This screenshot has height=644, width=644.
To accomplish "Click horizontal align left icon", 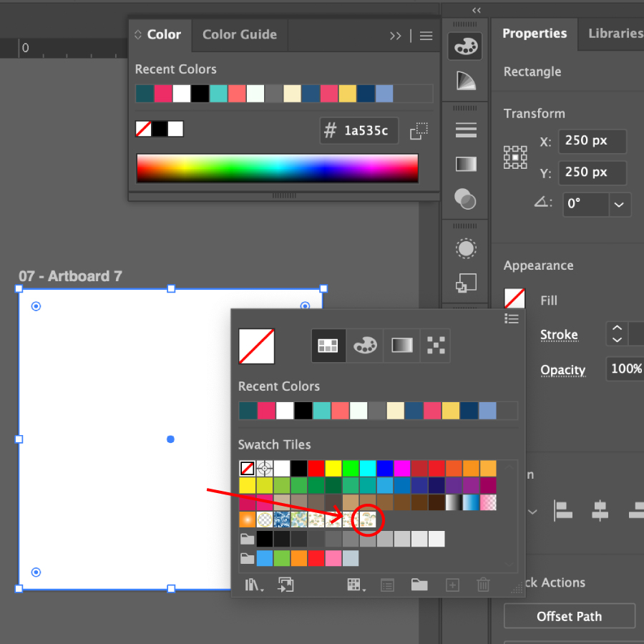I will pos(563,510).
